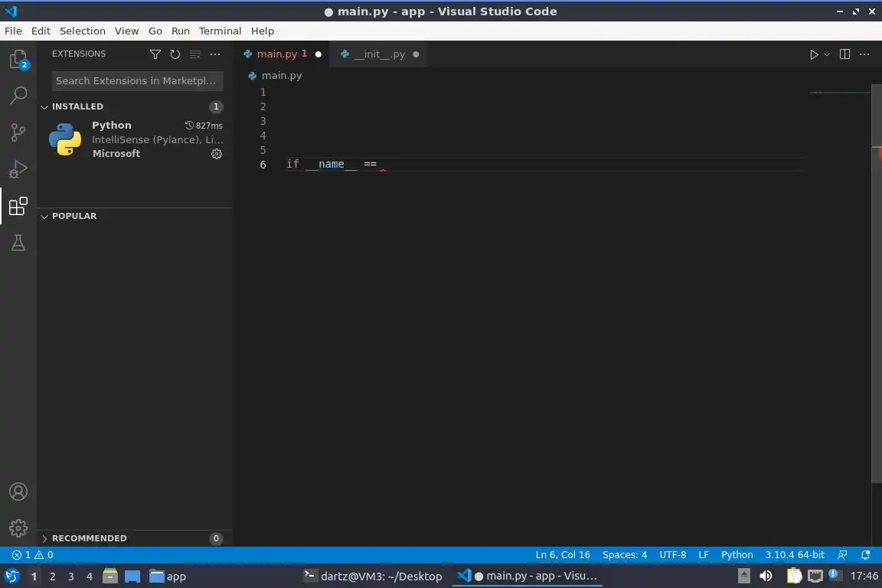Open notifications bell in status bar
The height and width of the screenshot is (588, 882).
point(865,555)
